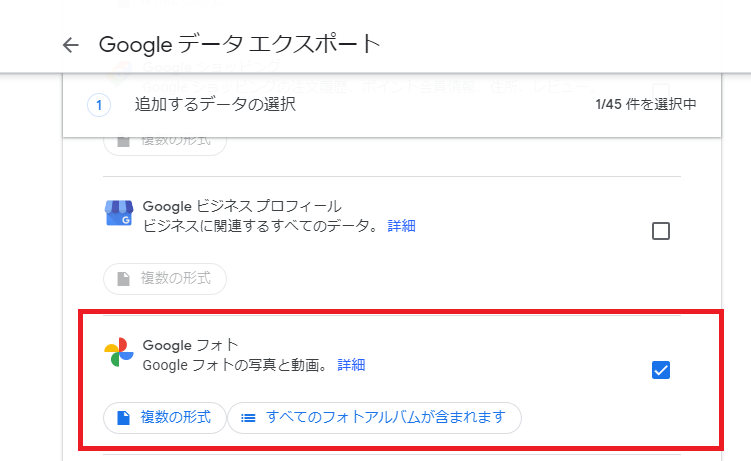Viewport: 751px width, 461px height.
Task: Click the Google ビジネス プロフィール heading text
Action: 242,206
